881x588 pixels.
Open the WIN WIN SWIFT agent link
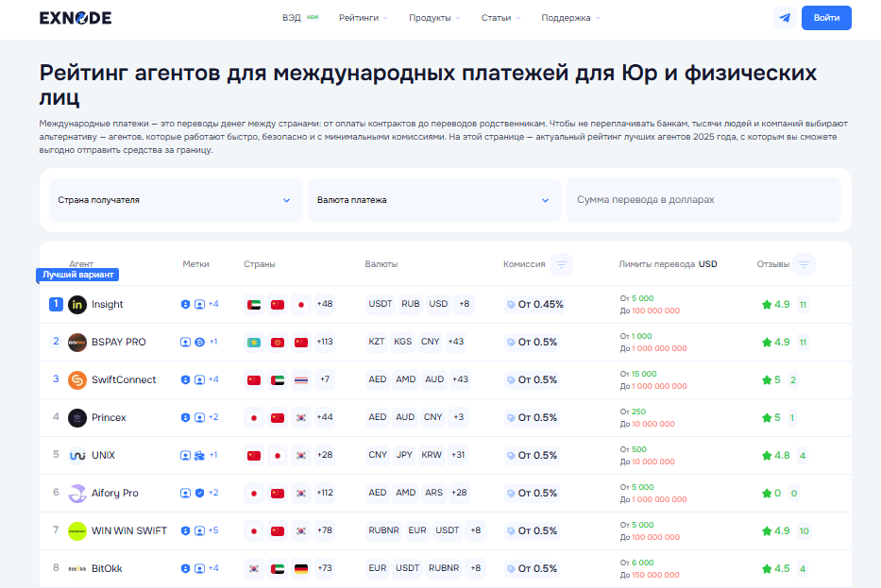click(x=129, y=530)
